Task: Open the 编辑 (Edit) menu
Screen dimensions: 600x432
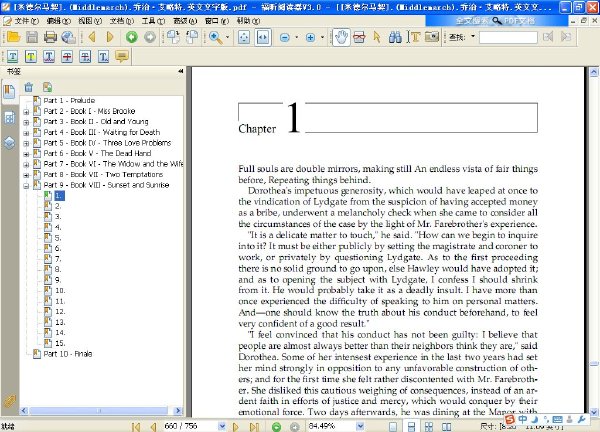Action: tap(58, 21)
